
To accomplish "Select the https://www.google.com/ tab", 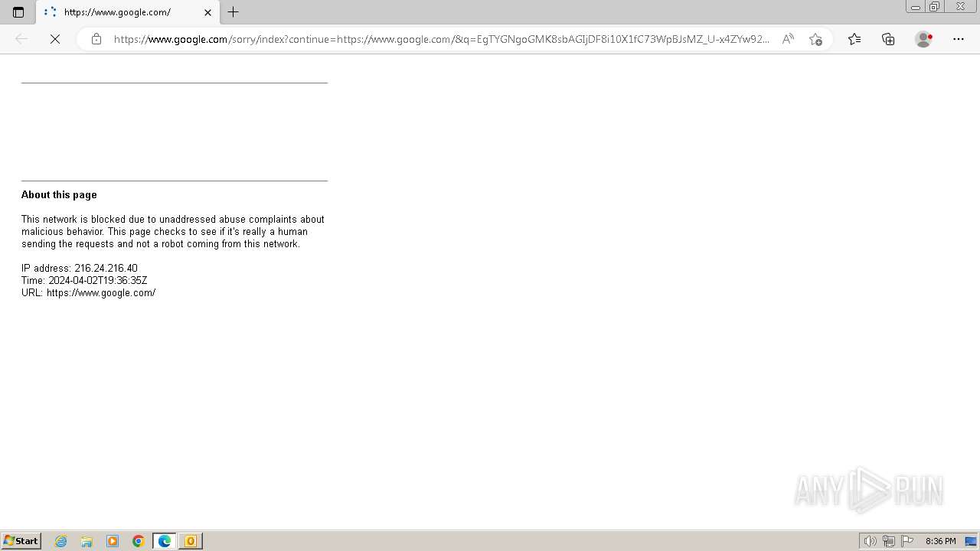I will [x=127, y=12].
